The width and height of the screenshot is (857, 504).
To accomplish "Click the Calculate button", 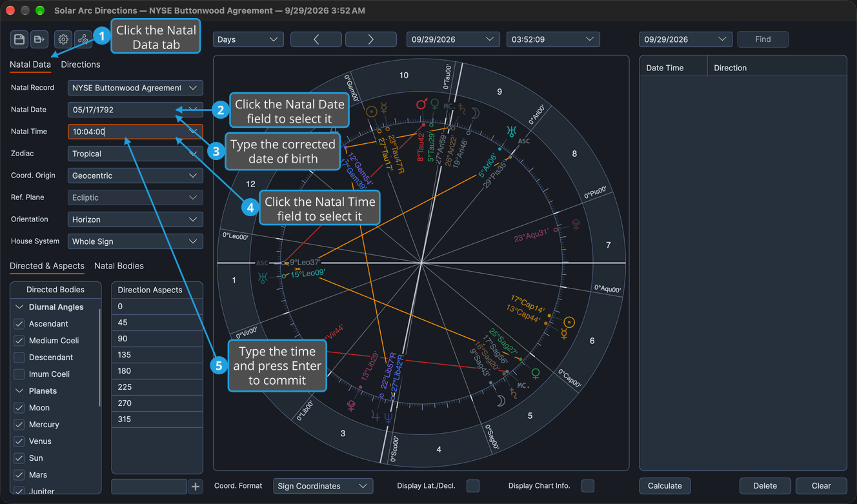I will pos(665,486).
